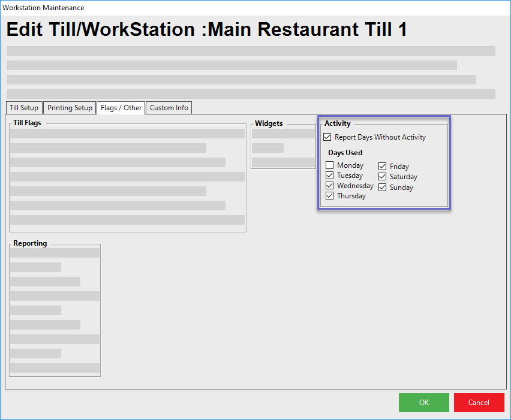Viewport: 511px width, 420px height.
Task: Click the red Cancel button
Action: point(479,403)
